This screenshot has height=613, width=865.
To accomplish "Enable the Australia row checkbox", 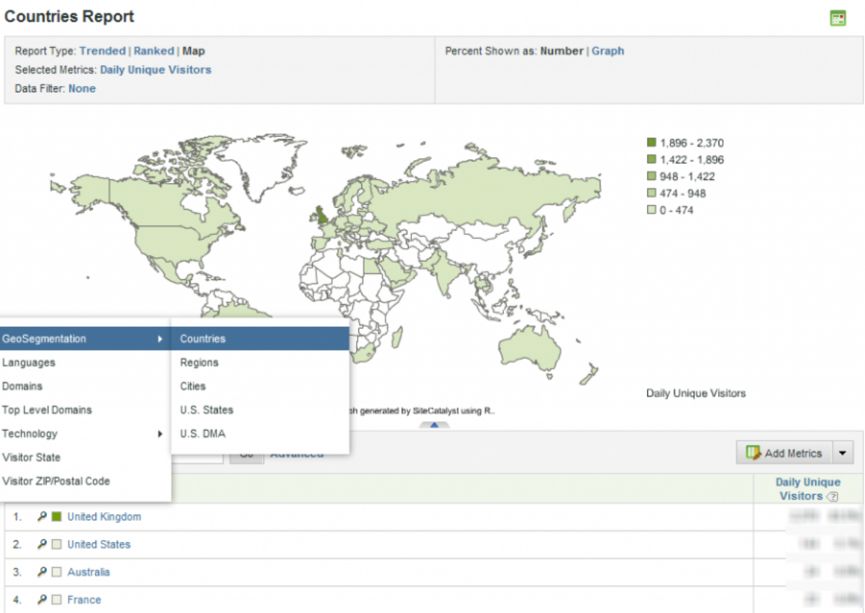I will pyautogui.click(x=57, y=573).
